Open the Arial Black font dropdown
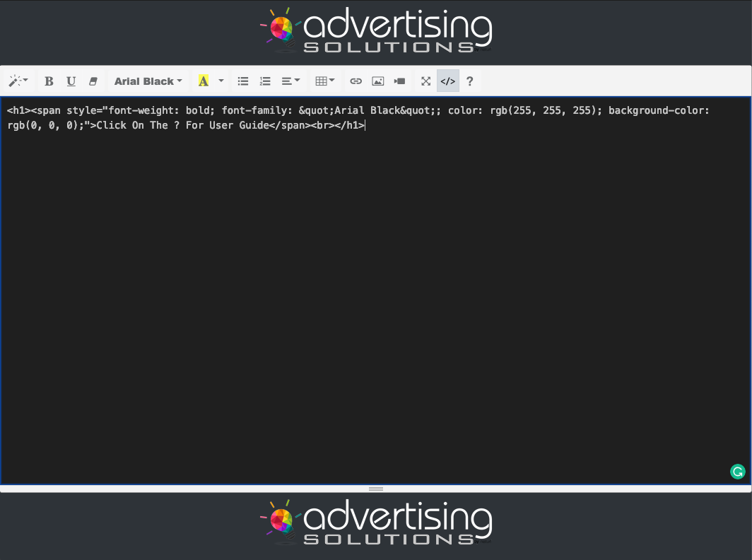 click(x=148, y=81)
